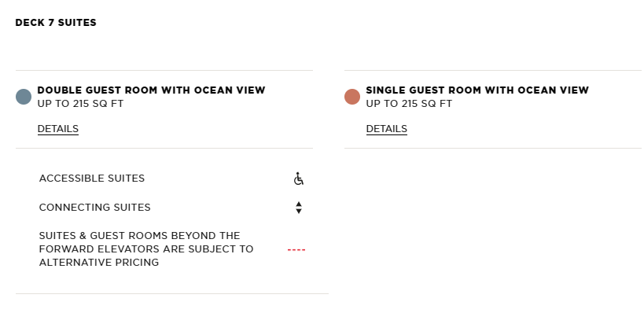
Task: Click the Double Guest Room With Ocean View title
Action: tap(151, 90)
